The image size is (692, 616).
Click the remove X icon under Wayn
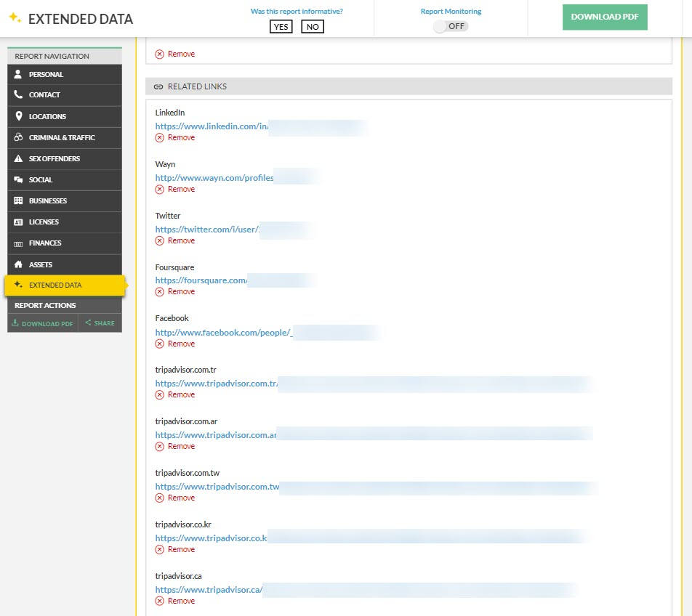160,189
